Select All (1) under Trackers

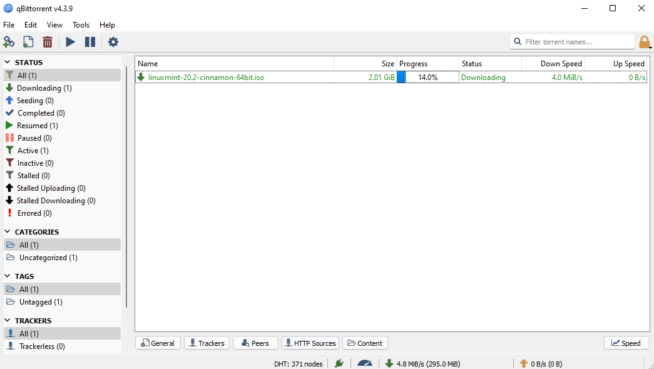[x=62, y=334]
